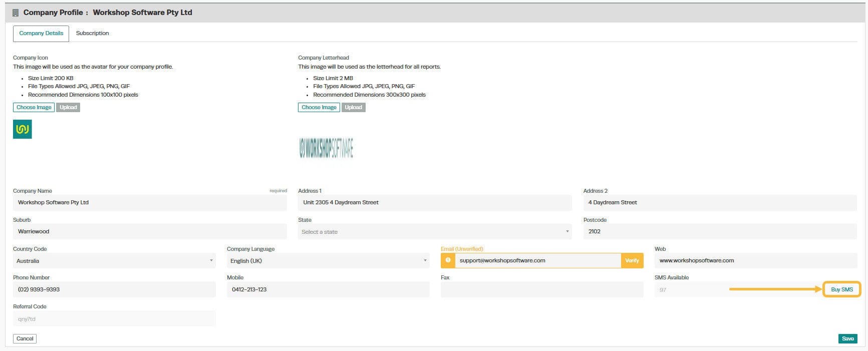Upload the Company Icon image
The width and height of the screenshot is (868, 351).
pos(68,107)
